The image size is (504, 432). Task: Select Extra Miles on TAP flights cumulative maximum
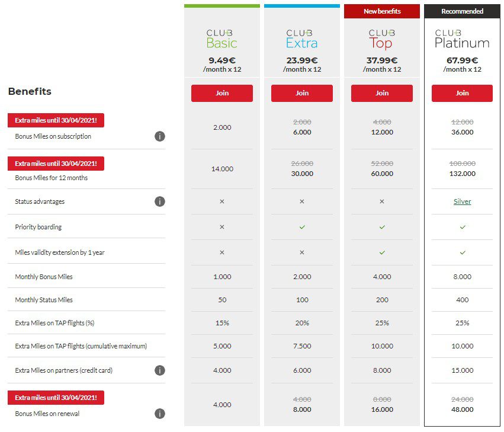pyautogui.click(x=81, y=347)
